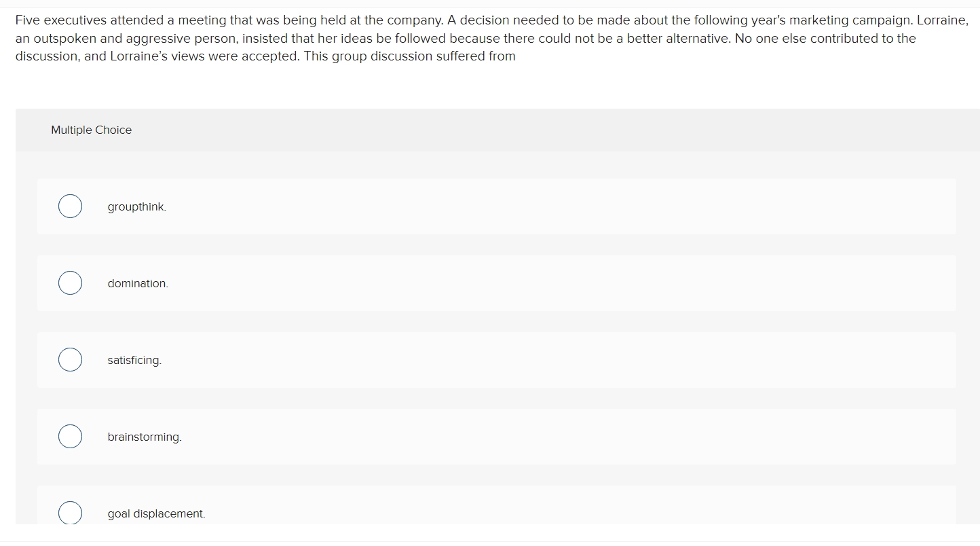Image resolution: width=980 pixels, height=546 pixels.
Task: Click the satisficing answer label
Action: coord(134,361)
